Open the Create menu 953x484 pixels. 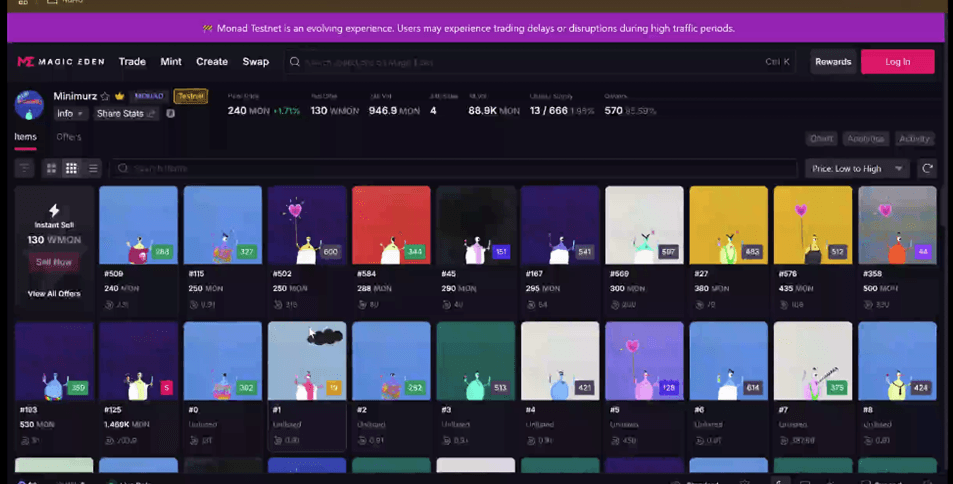point(212,61)
